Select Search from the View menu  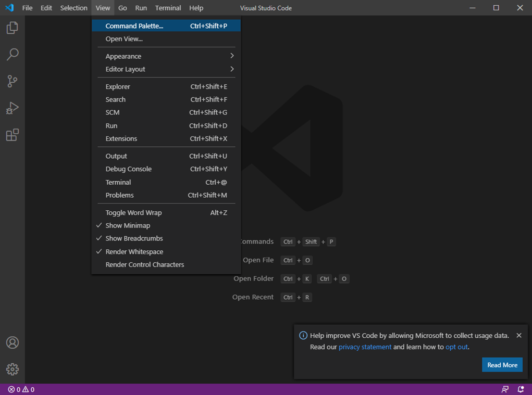[166, 99]
